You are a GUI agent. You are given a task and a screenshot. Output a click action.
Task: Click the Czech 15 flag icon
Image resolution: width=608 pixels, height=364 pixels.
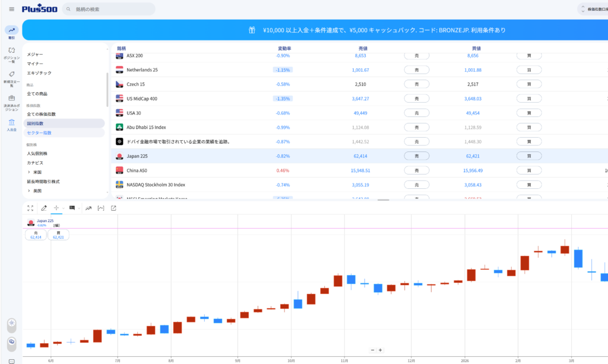click(119, 84)
